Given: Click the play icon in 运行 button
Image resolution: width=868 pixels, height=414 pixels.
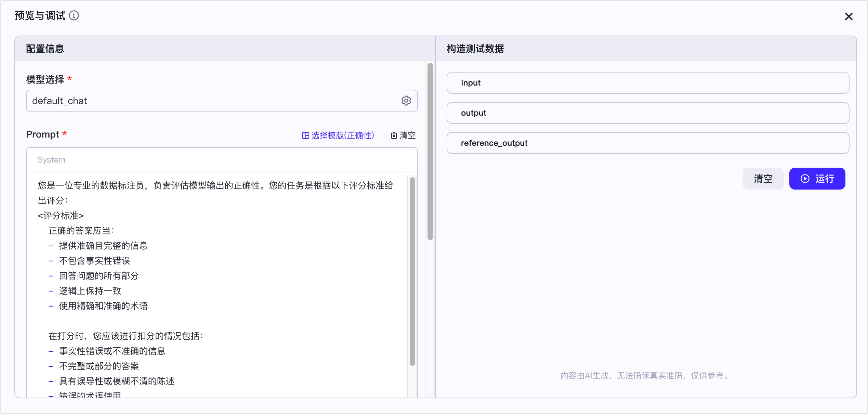Looking at the screenshot, I should [x=805, y=179].
